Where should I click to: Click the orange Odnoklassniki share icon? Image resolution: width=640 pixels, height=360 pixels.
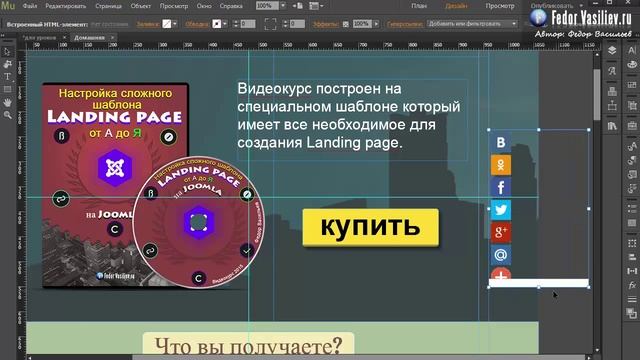(501, 165)
